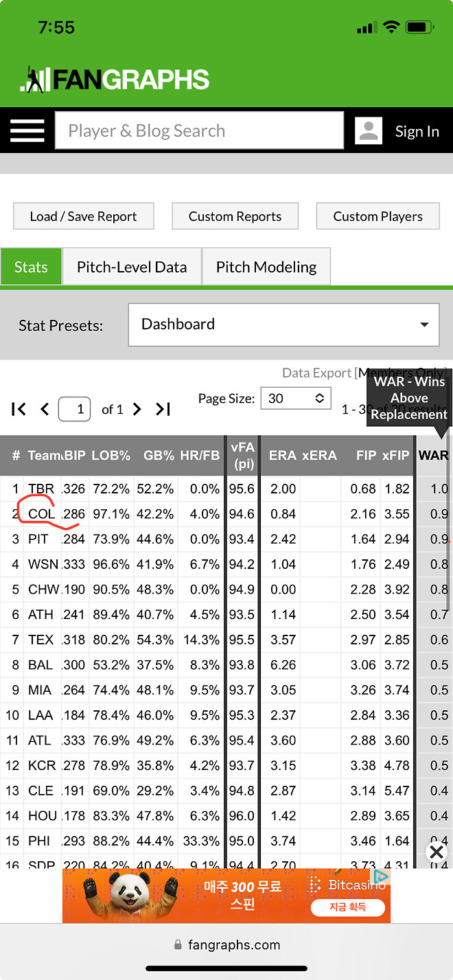Open the user profile avatar icon
This screenshot has height=980, width=453.
tap(369, 131)
